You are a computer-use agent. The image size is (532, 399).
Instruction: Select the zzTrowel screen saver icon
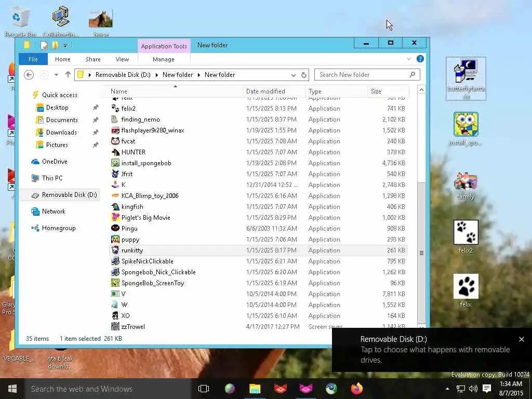point(115,326)
